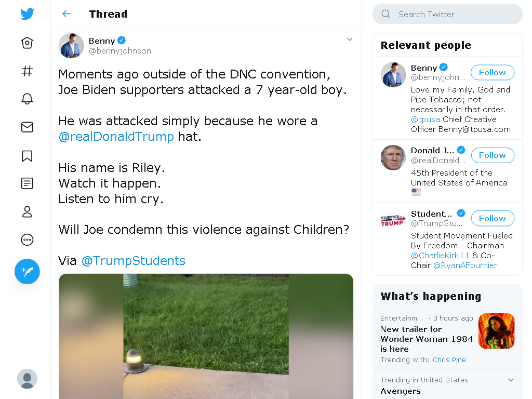Screen dimensions: 532x399
Task: Open the Messages envelope icon
Action: 27,127
